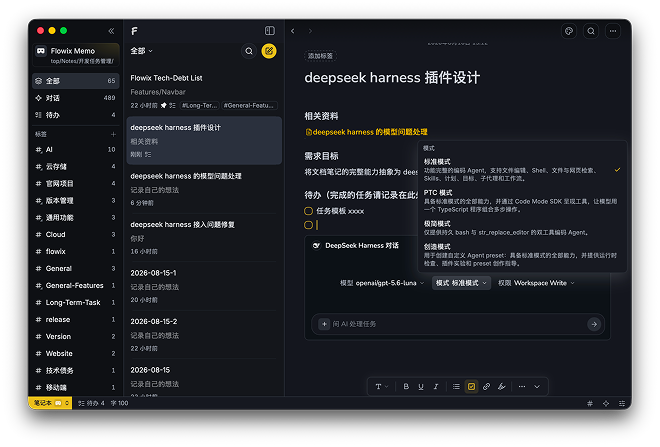Screen dimensions: 660x447
Task: Switch notebook with the 笔记本 selector
Action: click(51, 403)
